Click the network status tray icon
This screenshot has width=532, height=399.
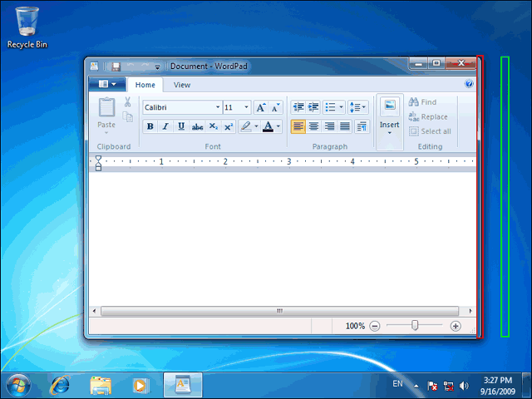pyautogui.click(x=449, y=386)
